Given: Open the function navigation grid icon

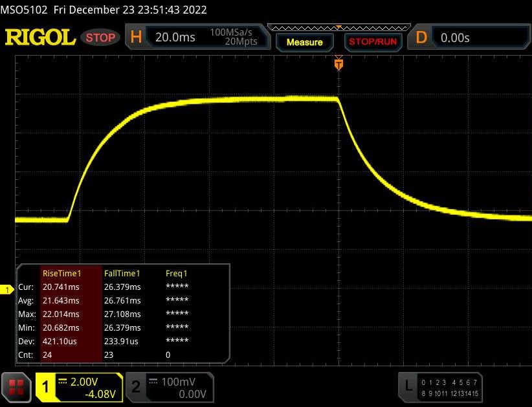Looking at the screenshot, I should 16,388.
